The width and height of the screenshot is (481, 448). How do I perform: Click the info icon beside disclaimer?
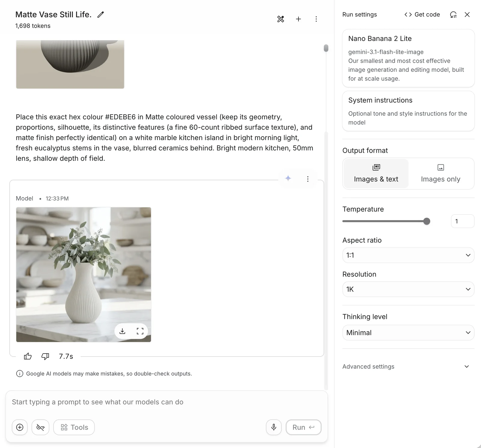coord(20,373)
